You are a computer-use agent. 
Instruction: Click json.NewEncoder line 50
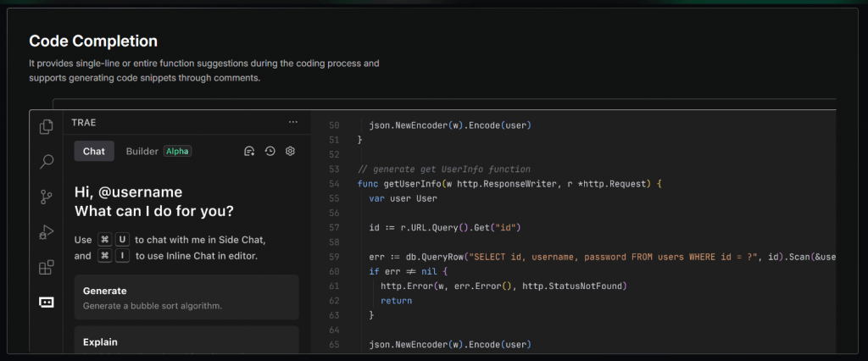(x=450, y=125)
